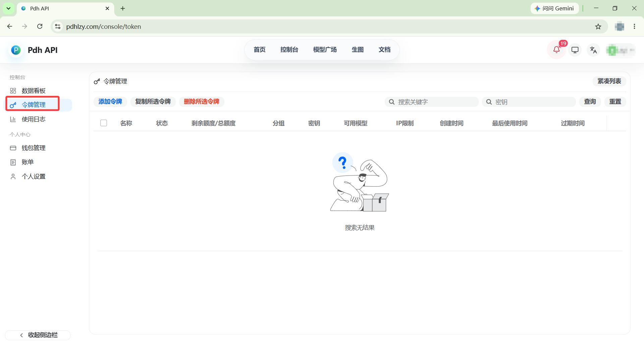Click the 剩余额度/总额度 column header
The image size is (644, 345).
click(214, 123)
